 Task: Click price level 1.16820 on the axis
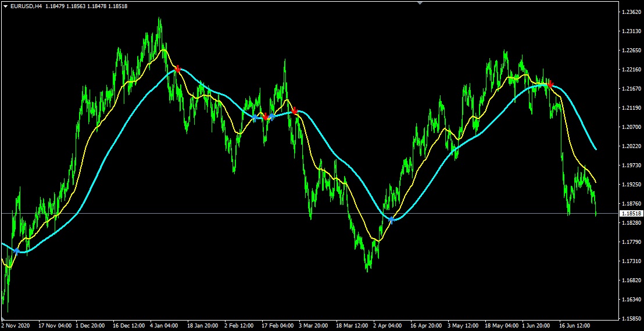click(632, 280)
